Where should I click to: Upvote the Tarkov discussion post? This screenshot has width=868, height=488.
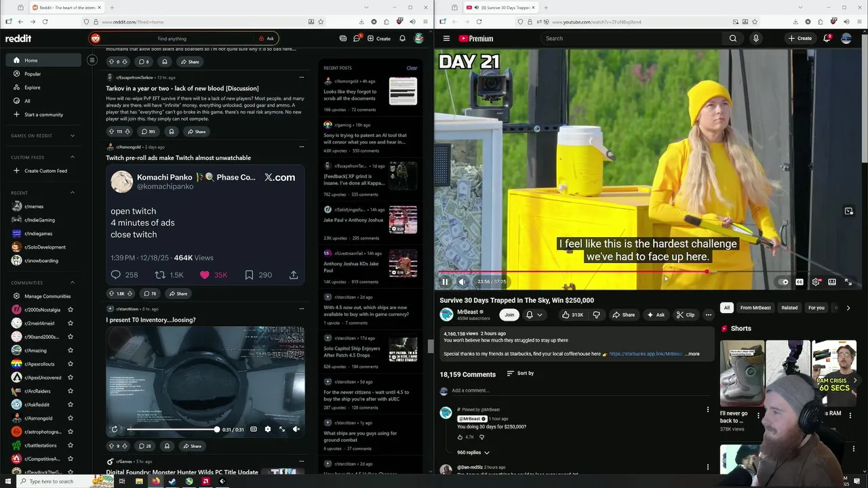[x=111, y=131]
